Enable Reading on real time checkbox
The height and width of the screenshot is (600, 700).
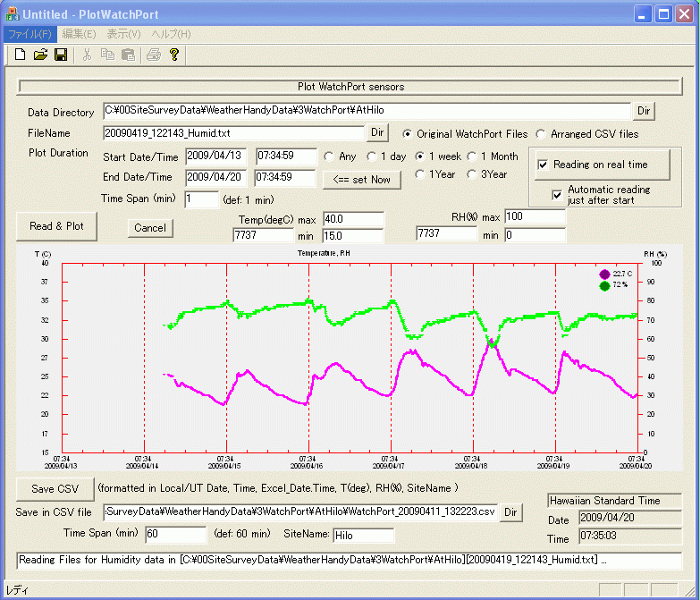(543, 165)
